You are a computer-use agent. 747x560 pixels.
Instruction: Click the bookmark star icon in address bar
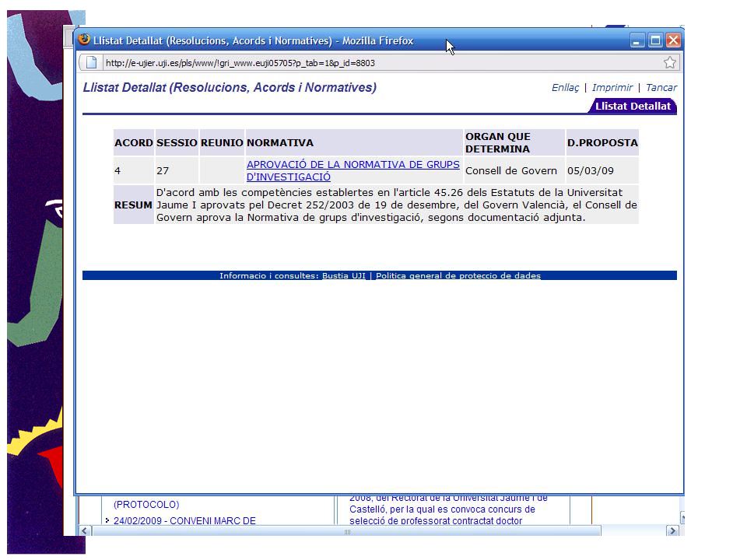(x=670, y=62)
